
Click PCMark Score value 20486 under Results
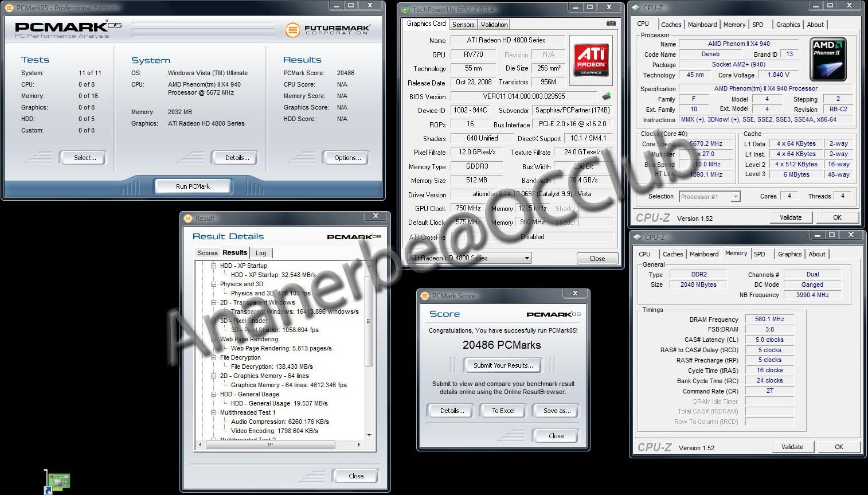[x=346, y=73]
